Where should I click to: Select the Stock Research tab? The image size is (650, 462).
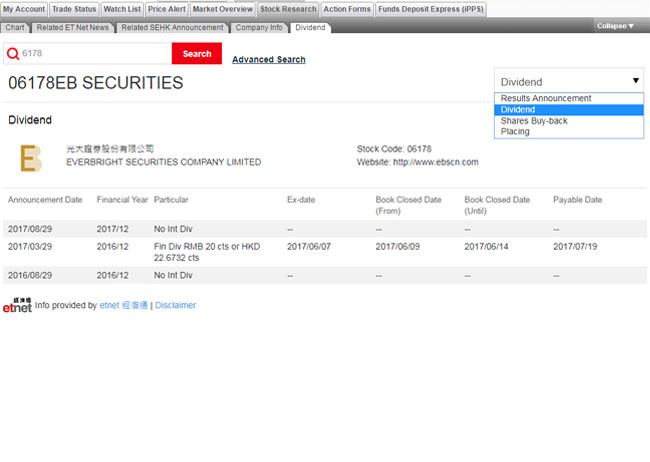point(288,9)
